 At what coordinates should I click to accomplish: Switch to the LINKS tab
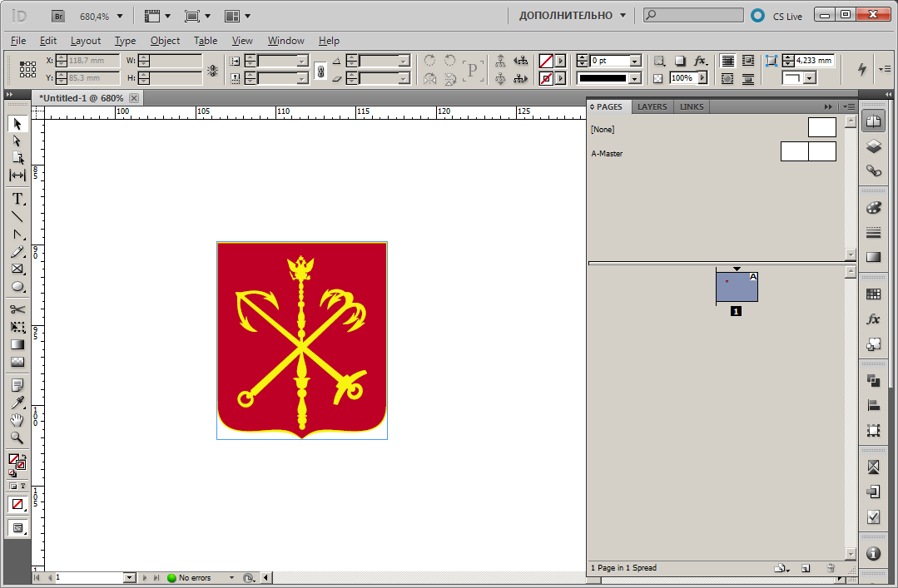(692, 106)
